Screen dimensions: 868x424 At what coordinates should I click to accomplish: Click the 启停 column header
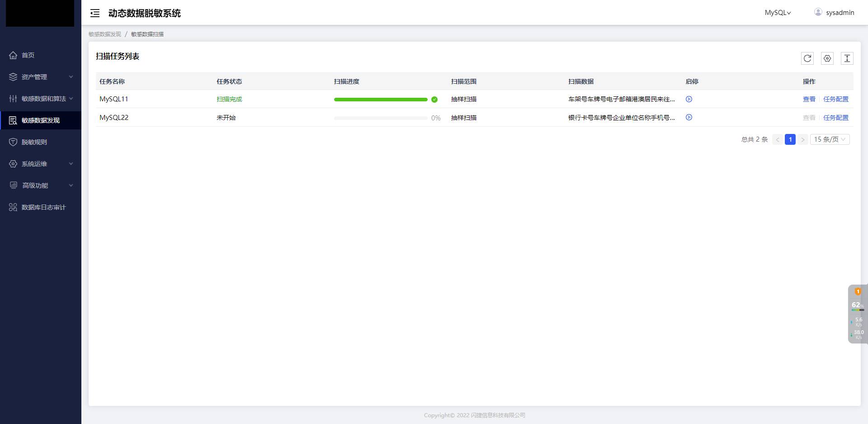(692, 81)
